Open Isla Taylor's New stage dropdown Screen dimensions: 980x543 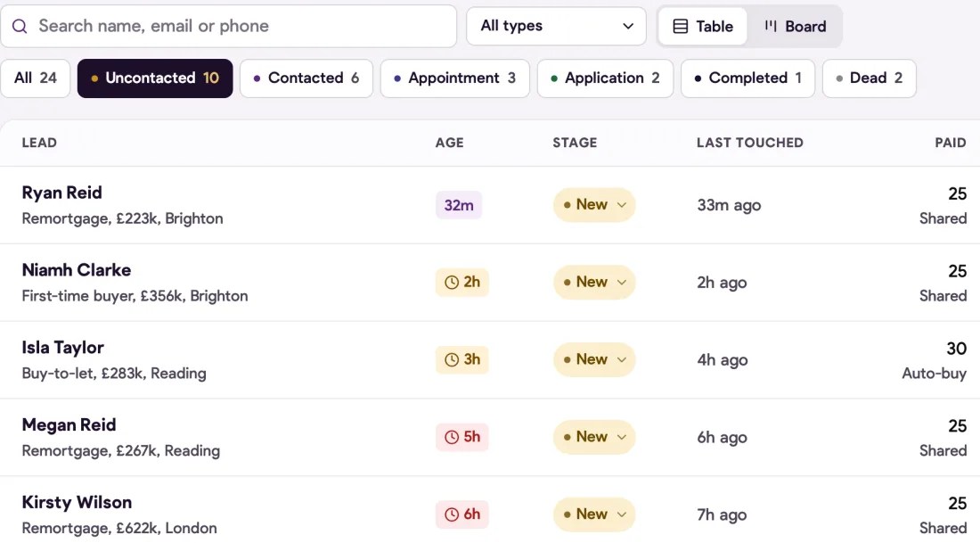point(594,359)
